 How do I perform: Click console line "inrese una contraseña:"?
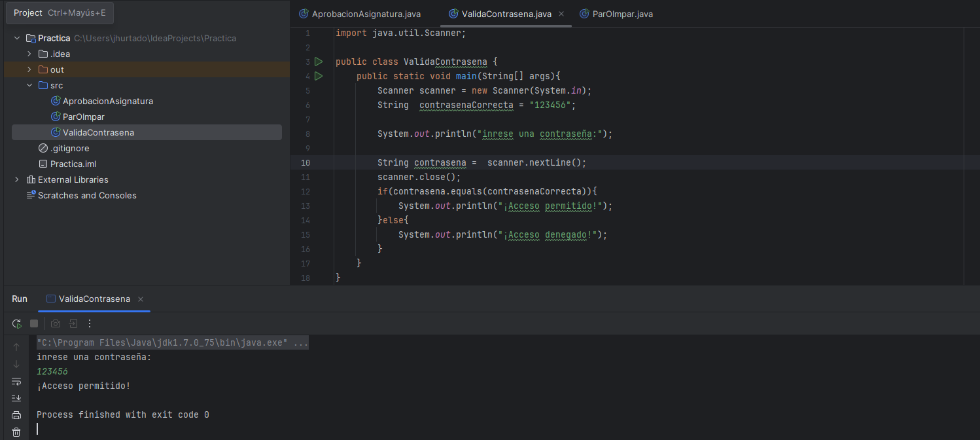pos(94,357)
